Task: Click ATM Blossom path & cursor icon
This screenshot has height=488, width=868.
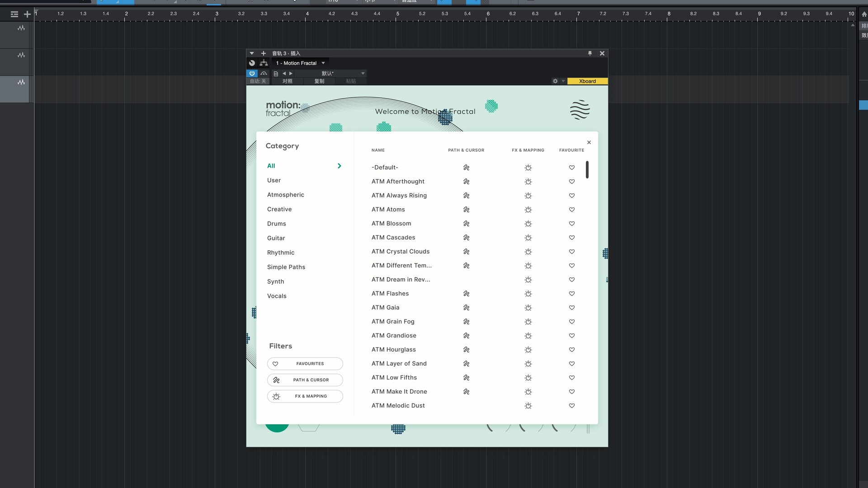Action: point(467,224)
